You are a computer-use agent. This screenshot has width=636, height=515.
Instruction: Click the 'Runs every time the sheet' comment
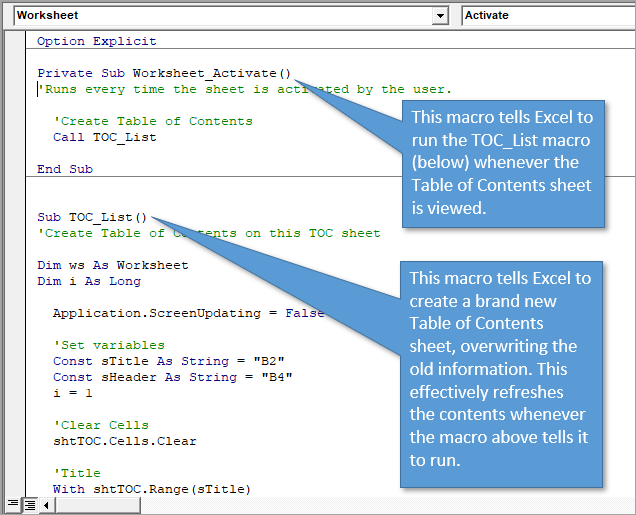(x=244, y=89)
